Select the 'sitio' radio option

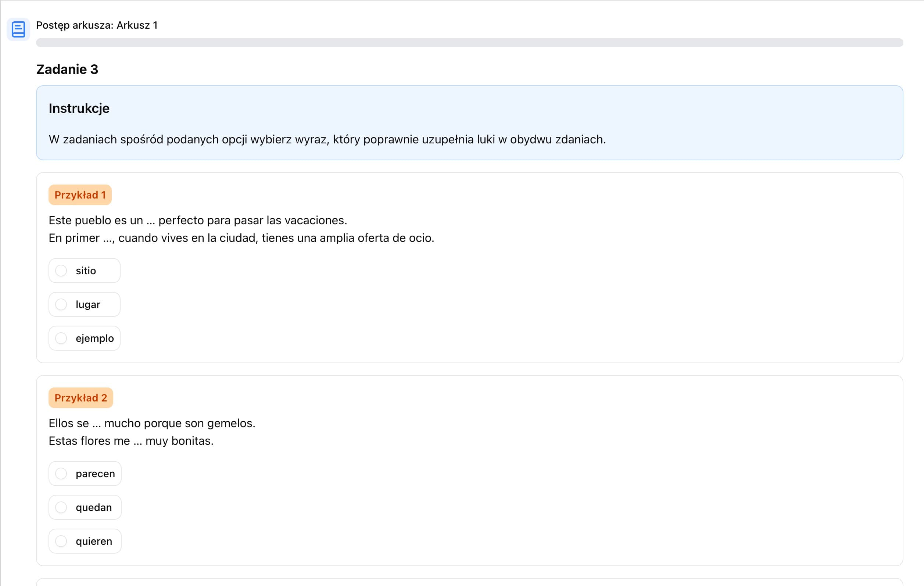(85, 271)
